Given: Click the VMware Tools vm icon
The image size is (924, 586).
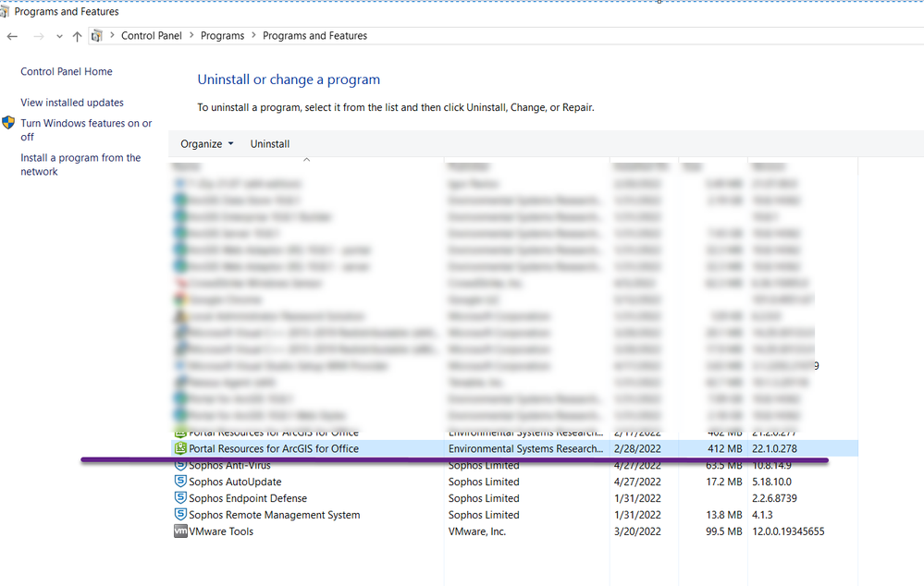Looking at the screenshot, I should coord(180,531).
